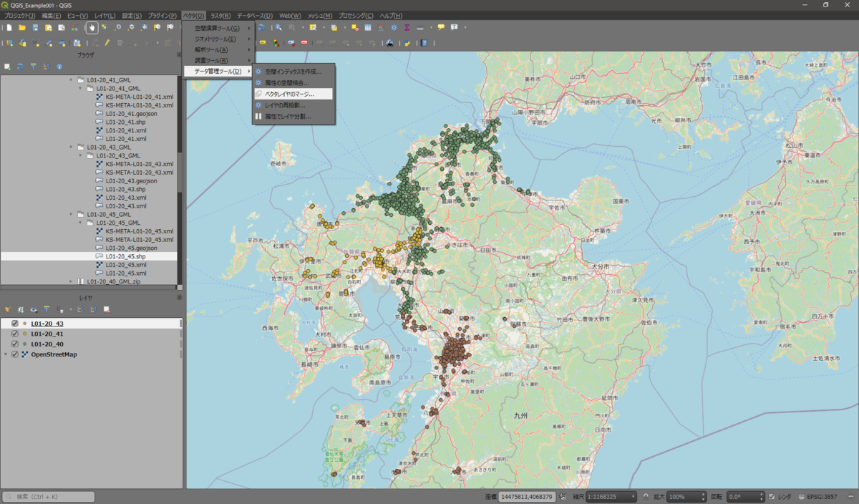Toggle visibility of OpenStreetMap layer
Image resolution: width=859 pixels, height=504 pixels.
[14, 354]
